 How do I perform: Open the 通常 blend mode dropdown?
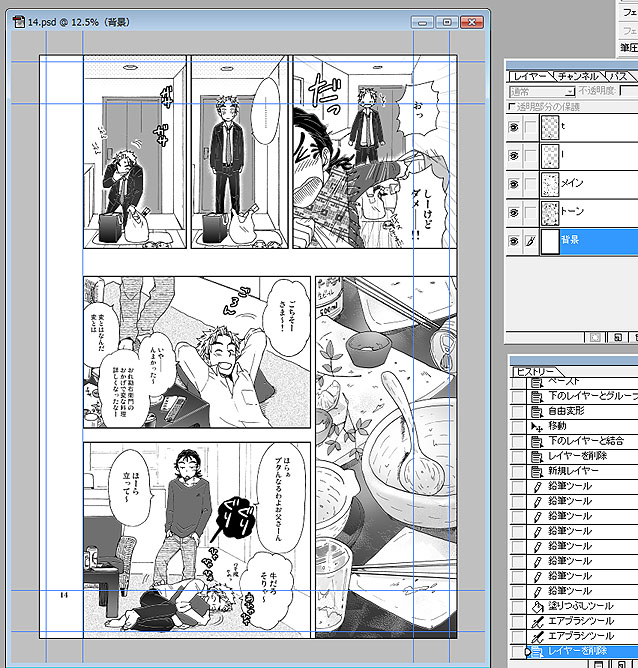tap(542, 91)
